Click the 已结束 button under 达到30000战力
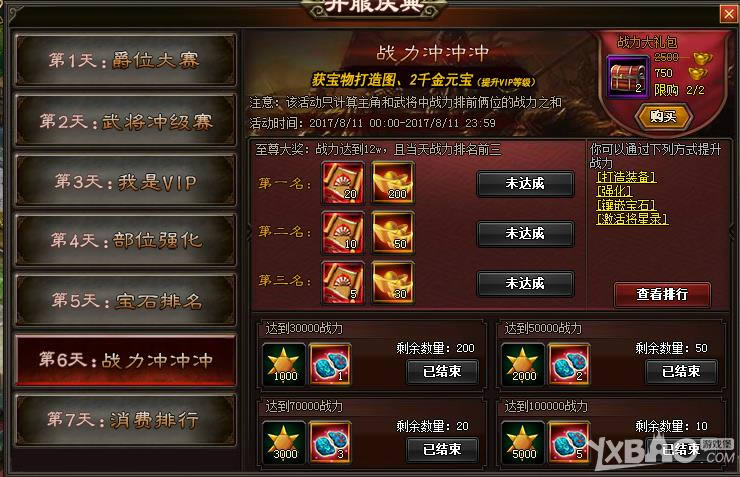The image size is (740, 477). 443,371
